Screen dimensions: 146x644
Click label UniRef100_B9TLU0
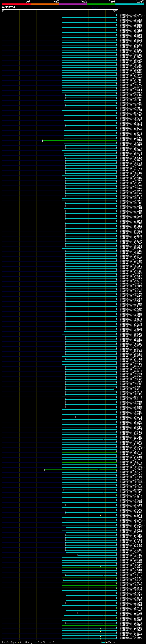(x=131, y=82)
